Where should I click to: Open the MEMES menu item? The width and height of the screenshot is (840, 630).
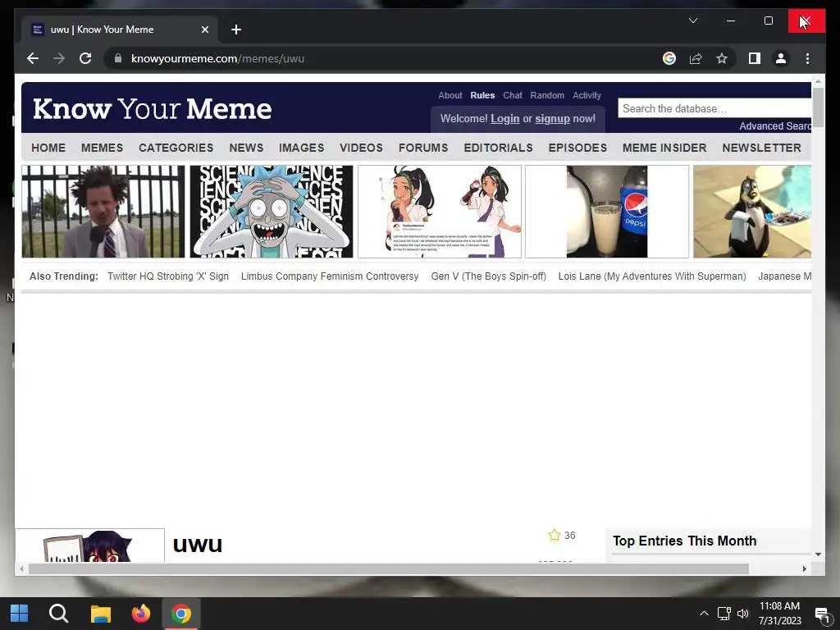point(102,148)
